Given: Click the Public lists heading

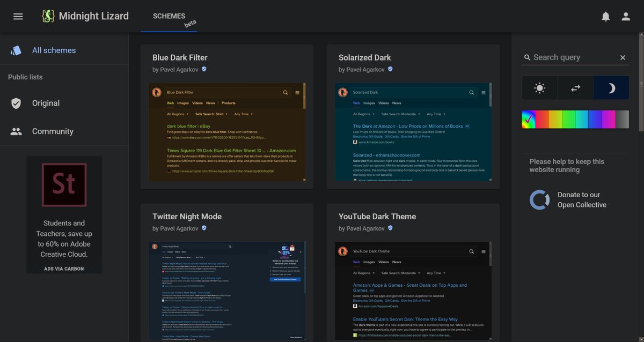Looking at the screenshot, I should coord(25,77).
